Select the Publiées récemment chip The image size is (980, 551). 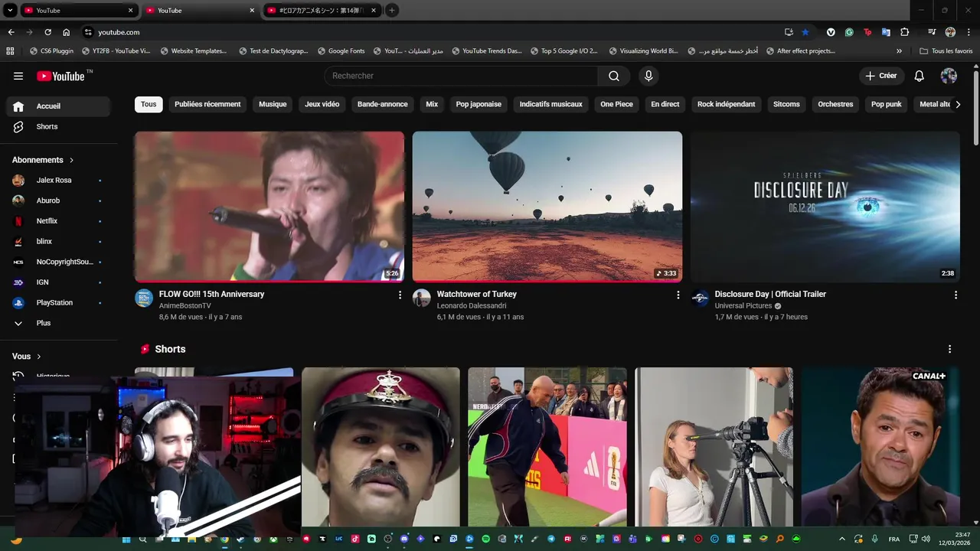tap(207, 104)
